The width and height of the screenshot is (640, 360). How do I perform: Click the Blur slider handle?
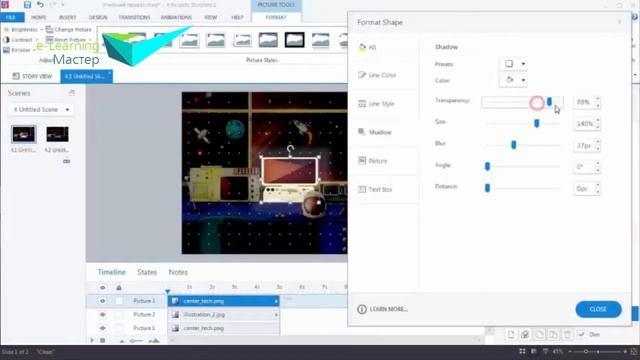click(514, 145)
